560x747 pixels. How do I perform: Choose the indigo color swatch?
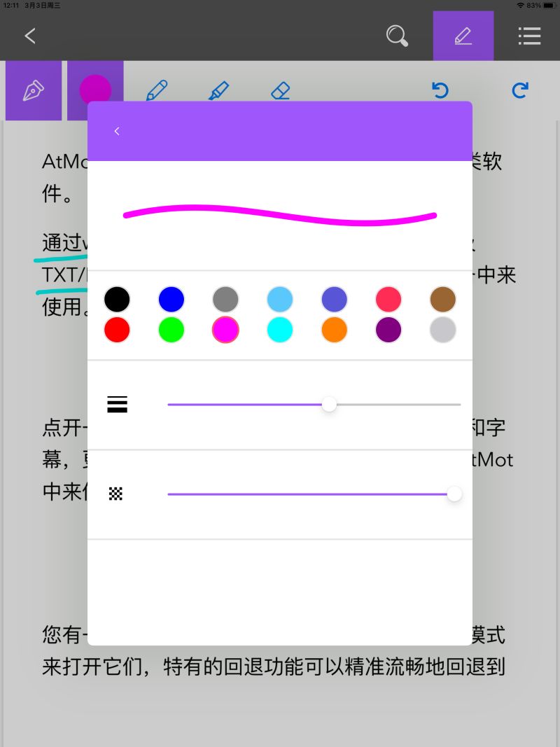click(335, 299)
